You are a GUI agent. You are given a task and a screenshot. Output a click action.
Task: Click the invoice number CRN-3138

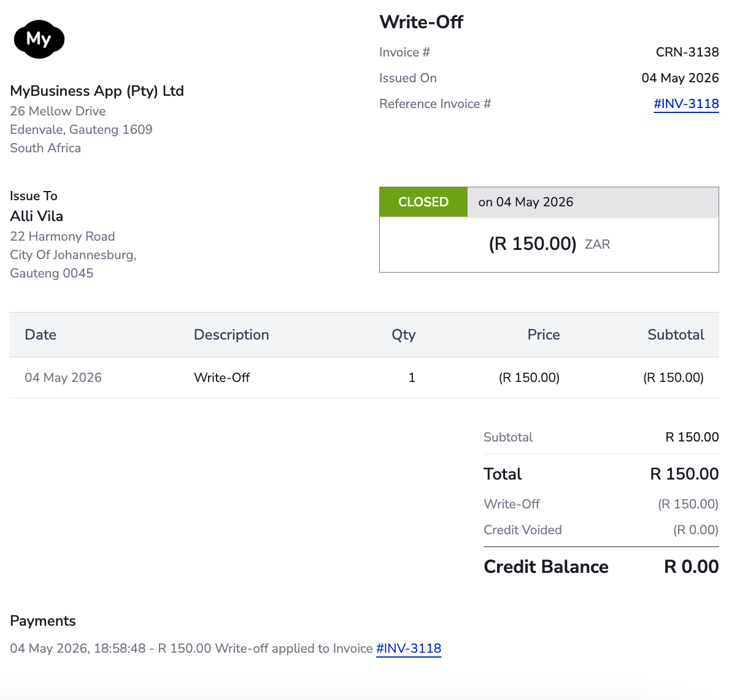click(687, 52)
